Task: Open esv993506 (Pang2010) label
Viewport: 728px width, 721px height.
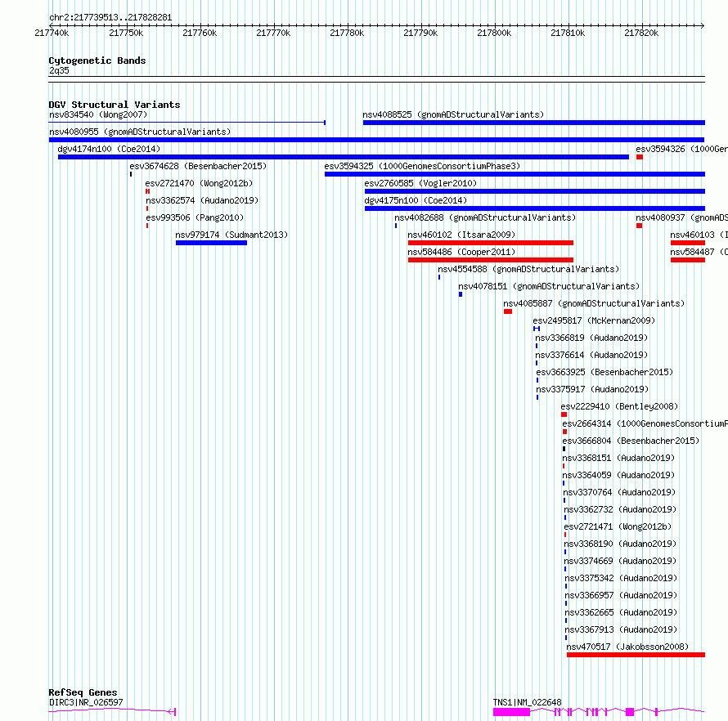Action: point(195,217)
